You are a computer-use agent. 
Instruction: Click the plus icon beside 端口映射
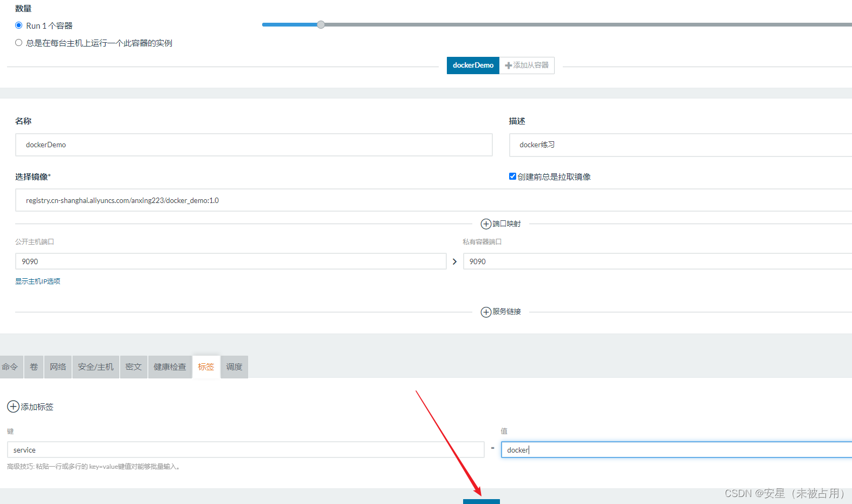(486, 224)
